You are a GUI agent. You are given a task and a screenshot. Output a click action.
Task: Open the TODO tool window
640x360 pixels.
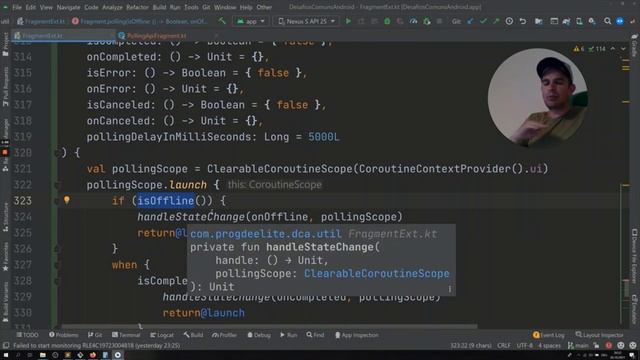click(x=27, y=335)
